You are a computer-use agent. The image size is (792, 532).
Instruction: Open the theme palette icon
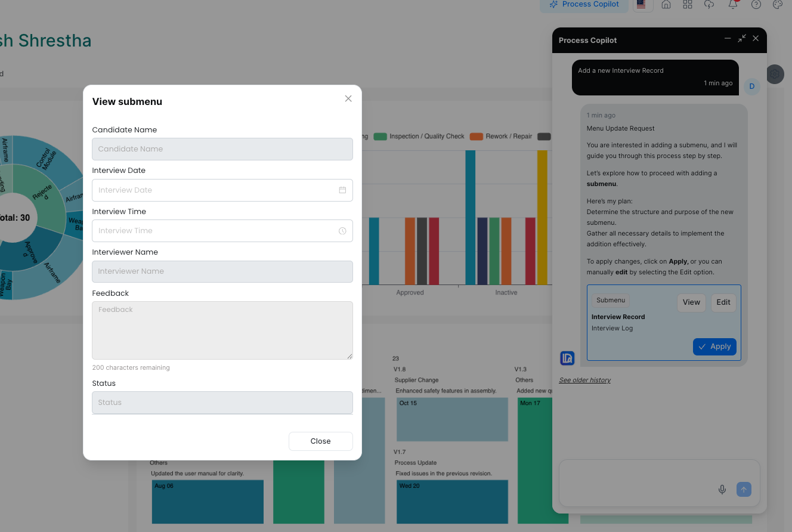pyautogui.click(x=778, y=5)
